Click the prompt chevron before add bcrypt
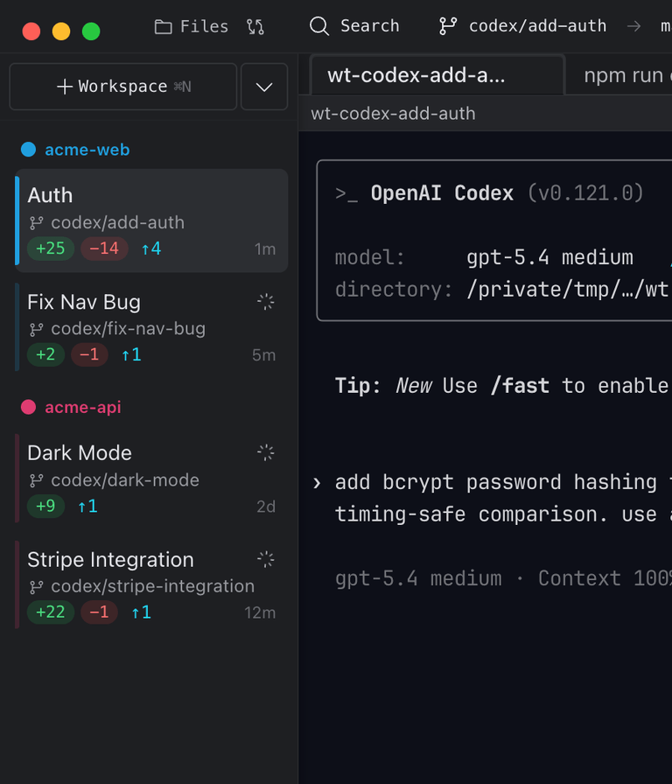Image resolution: width=672 pixels, height=784 pixels. (317, 483)
